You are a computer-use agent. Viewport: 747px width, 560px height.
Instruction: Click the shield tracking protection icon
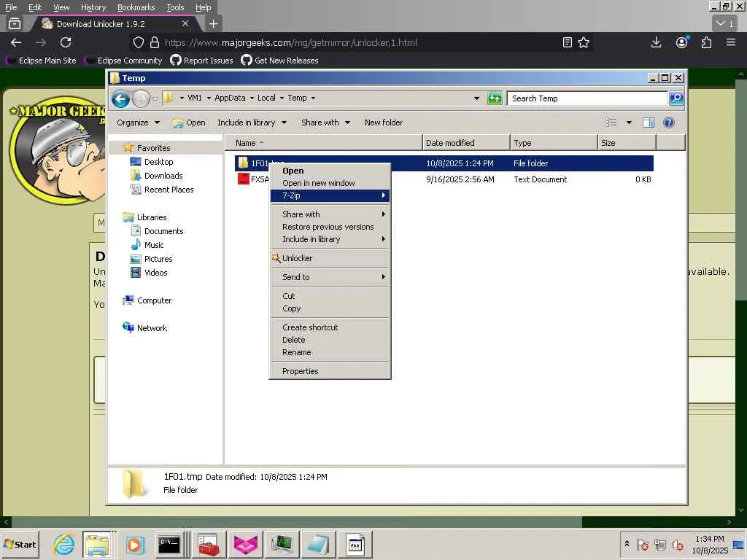(138, 42)
